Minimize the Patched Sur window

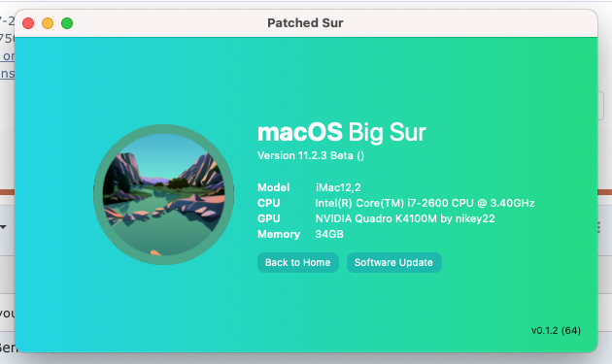click(48, 23)
